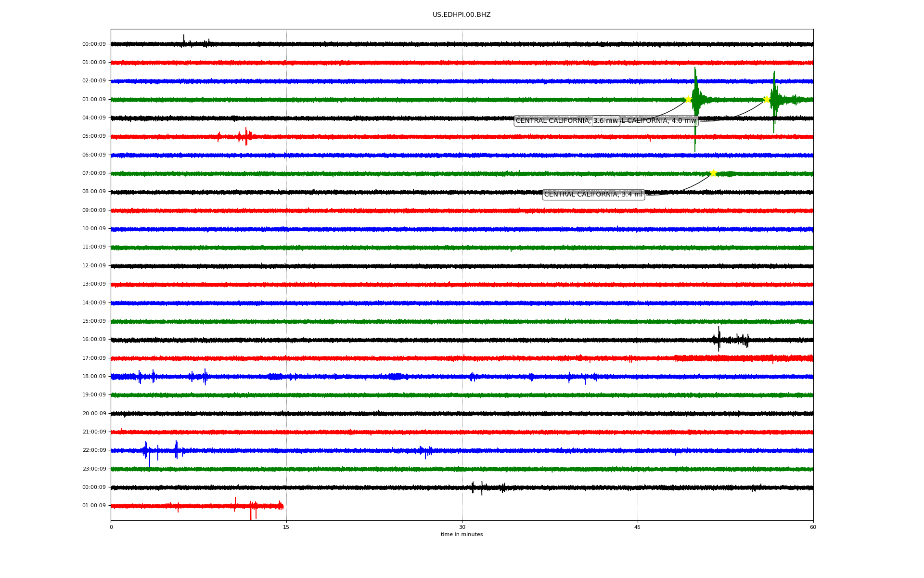Viewport: 924px width, 578px height.
Task: Click the 30 minute x-axis tick label
Action: coord(462,527)
